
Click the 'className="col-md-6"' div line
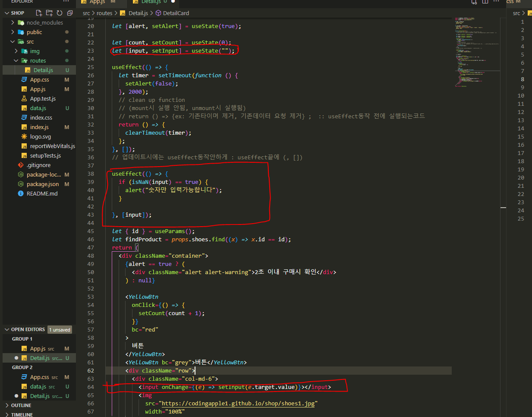coord(175,379)
